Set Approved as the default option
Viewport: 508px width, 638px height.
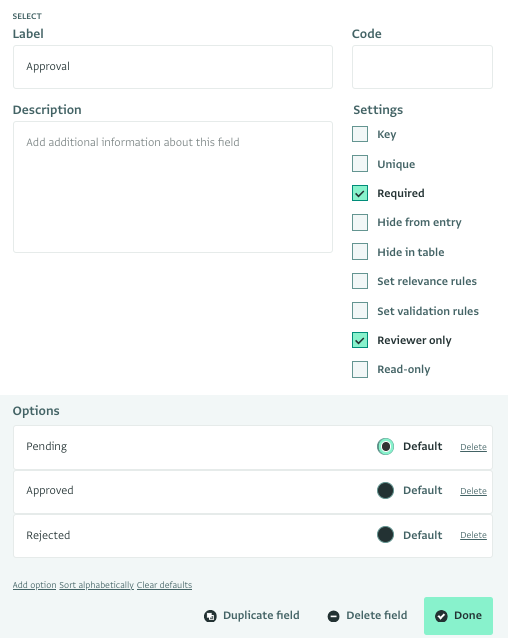click(385, 490)
